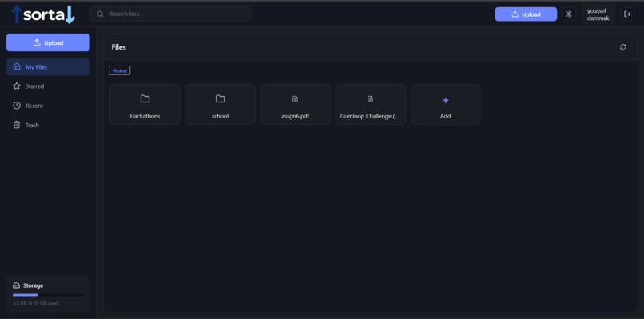Open the school folder

[221, 104]
